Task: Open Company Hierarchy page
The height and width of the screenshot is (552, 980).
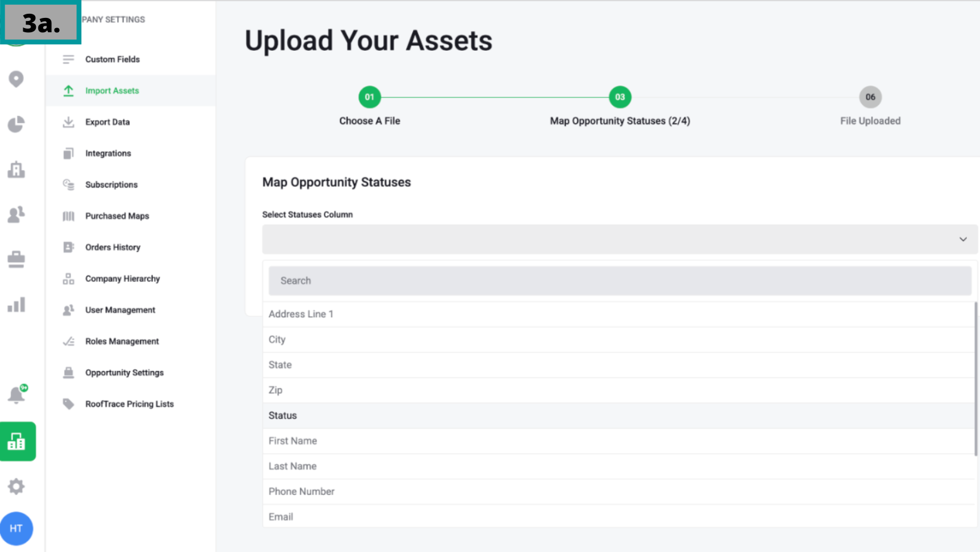Action: [x=122, y=279]
